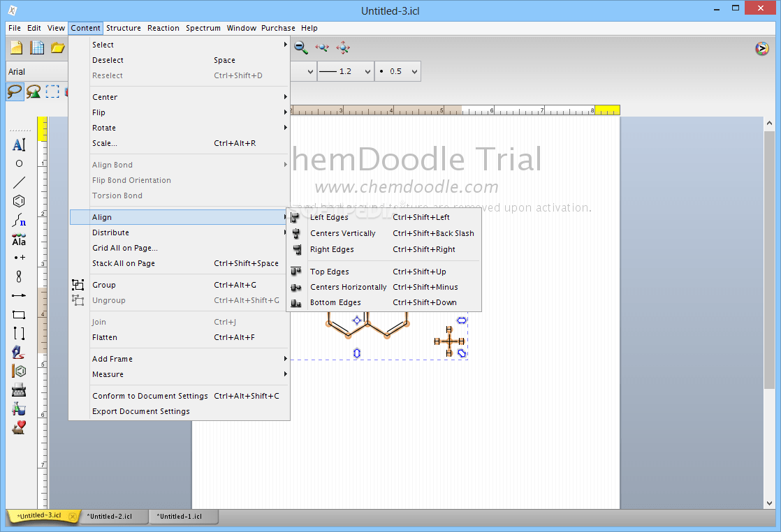Click the methane H-C-H structure on canvas

click(449, 341)
